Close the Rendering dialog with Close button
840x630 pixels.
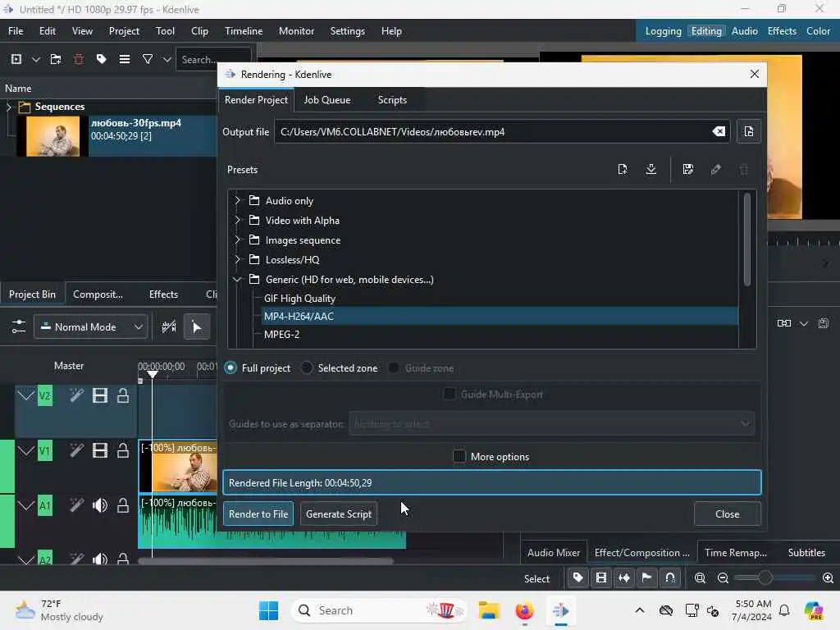pyautogui.click(x=727, y=514)
